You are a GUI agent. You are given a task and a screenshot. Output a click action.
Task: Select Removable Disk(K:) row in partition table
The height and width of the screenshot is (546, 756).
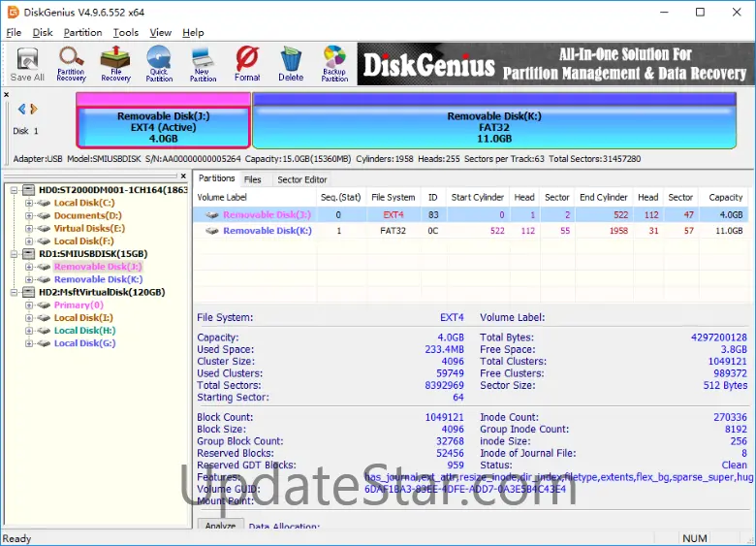267,232
